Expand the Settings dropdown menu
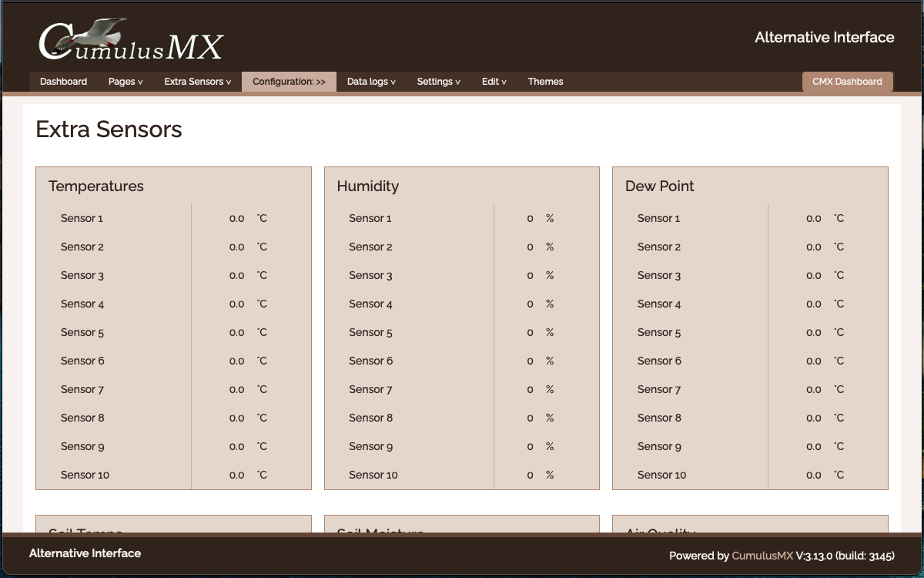This screenshot has width=924, height=578. (x=438, y=82)
